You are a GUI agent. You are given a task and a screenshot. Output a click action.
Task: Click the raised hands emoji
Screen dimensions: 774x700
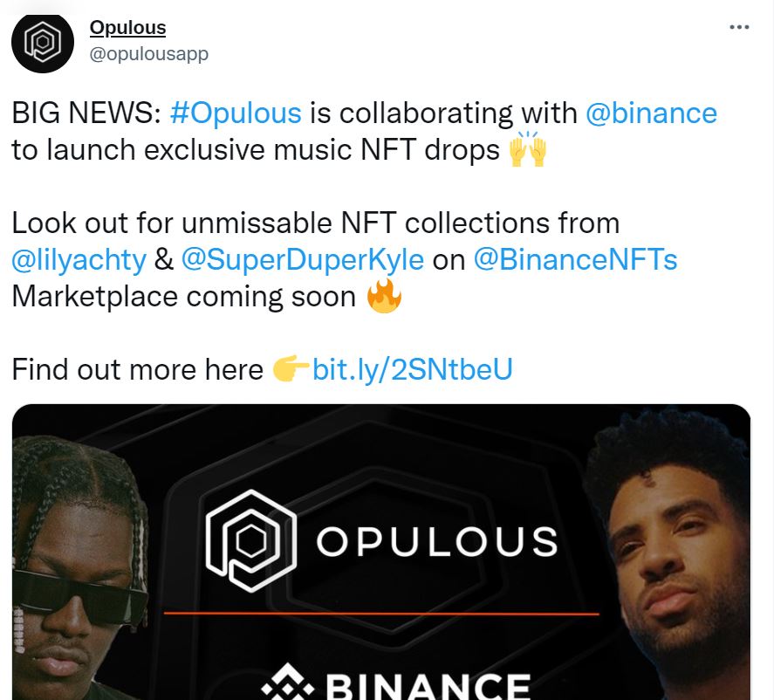click(528, 149)
